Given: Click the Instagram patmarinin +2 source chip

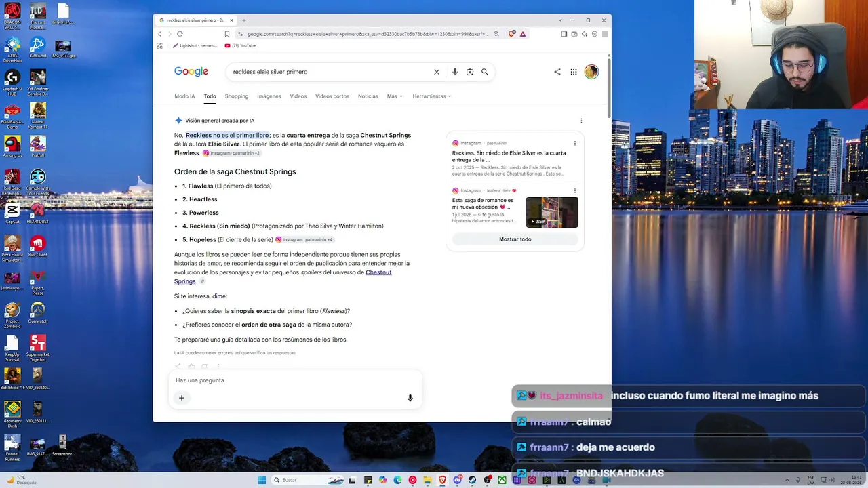Looking at the screenshot, I should click(x=231, y=153).
